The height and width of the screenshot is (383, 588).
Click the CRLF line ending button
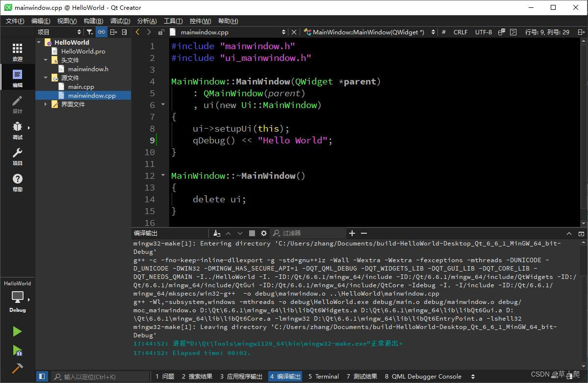pos(460,32)
